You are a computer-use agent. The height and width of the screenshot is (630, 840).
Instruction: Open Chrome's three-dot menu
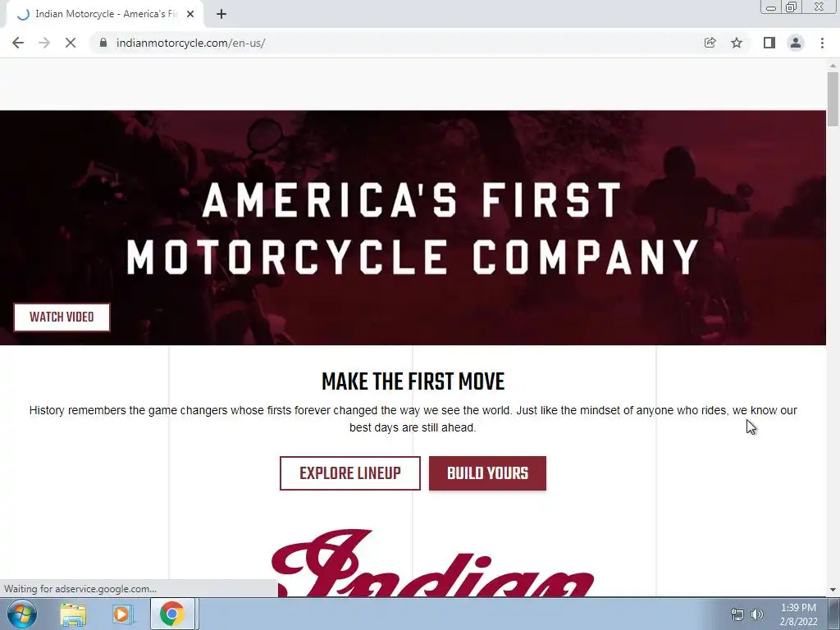(x=822, y=43)
